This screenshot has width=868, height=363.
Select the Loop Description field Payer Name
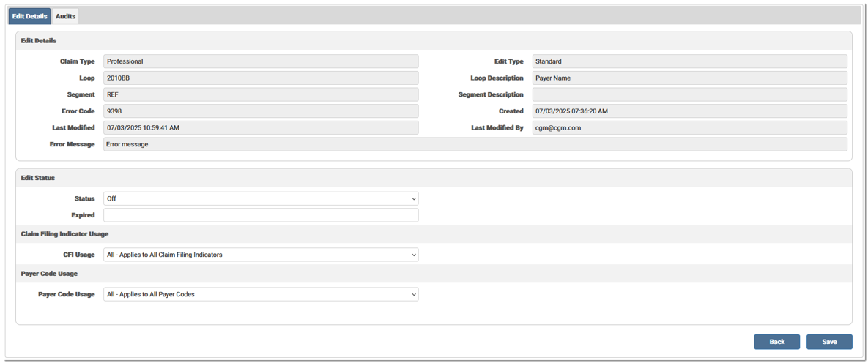(689, 78)
